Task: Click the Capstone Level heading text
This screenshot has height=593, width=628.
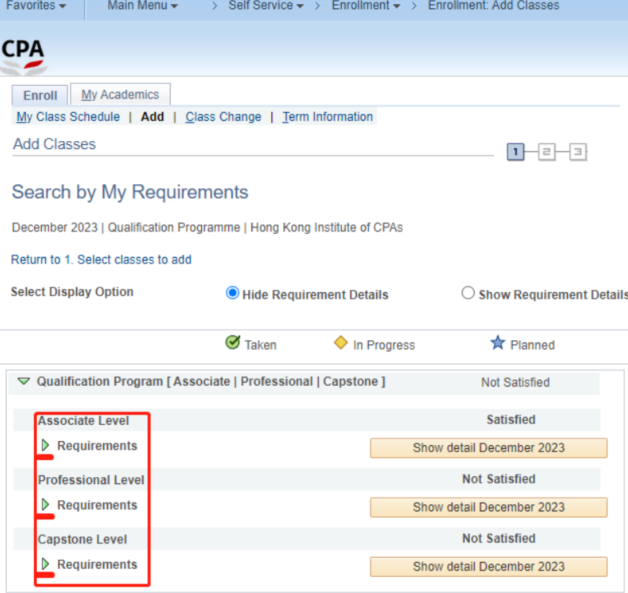Action: [x=82, y=539]
